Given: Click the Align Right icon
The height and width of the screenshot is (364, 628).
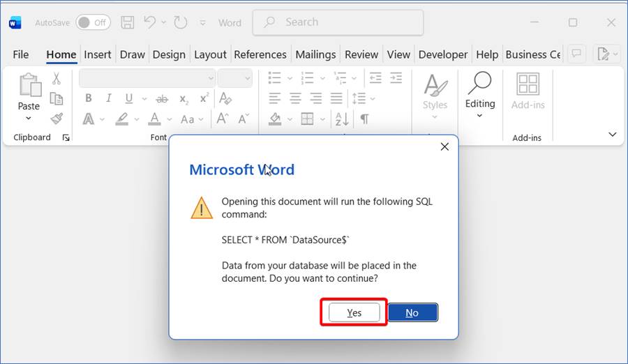Looking at the screenshot, I should click(316, 98).
